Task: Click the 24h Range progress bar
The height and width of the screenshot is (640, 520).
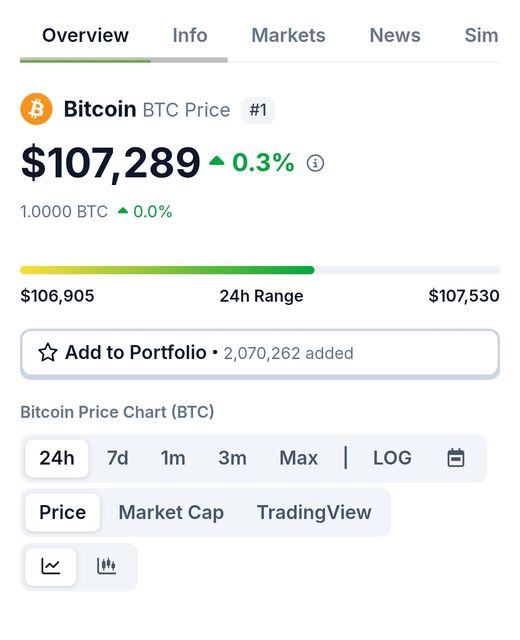Action: tap(260, 270)
